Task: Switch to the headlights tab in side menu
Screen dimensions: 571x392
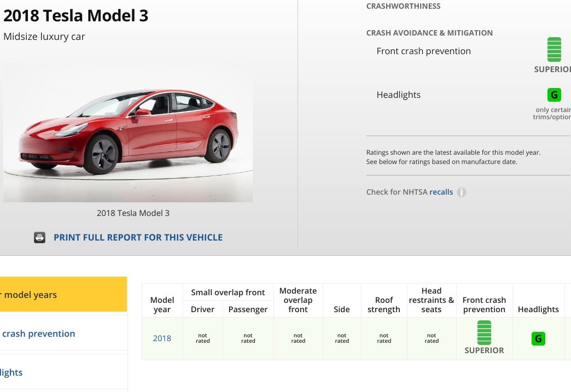Action: 63,372
